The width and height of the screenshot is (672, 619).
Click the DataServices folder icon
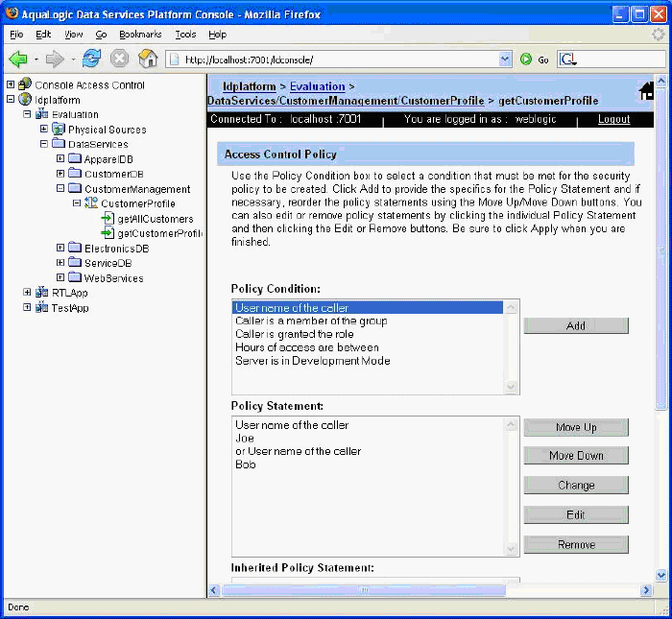(59, 143)
